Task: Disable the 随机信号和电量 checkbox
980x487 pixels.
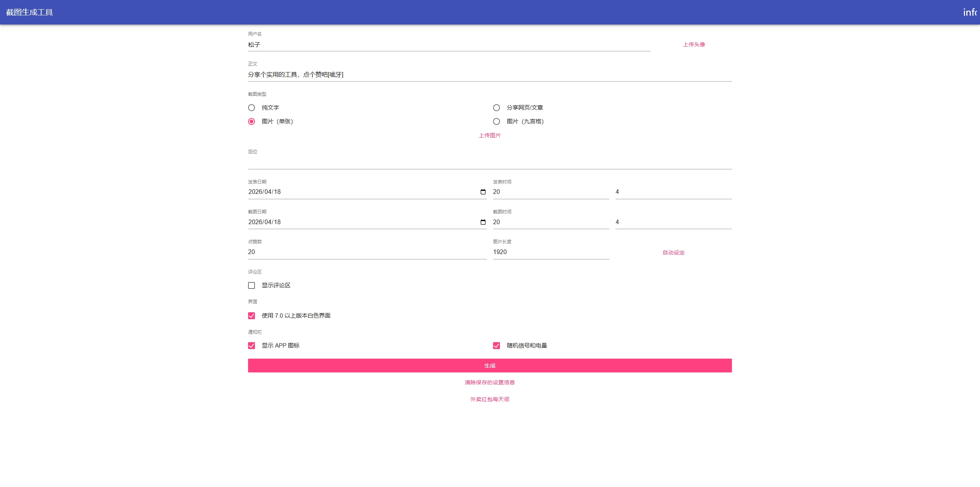Action: click(497, 346)
